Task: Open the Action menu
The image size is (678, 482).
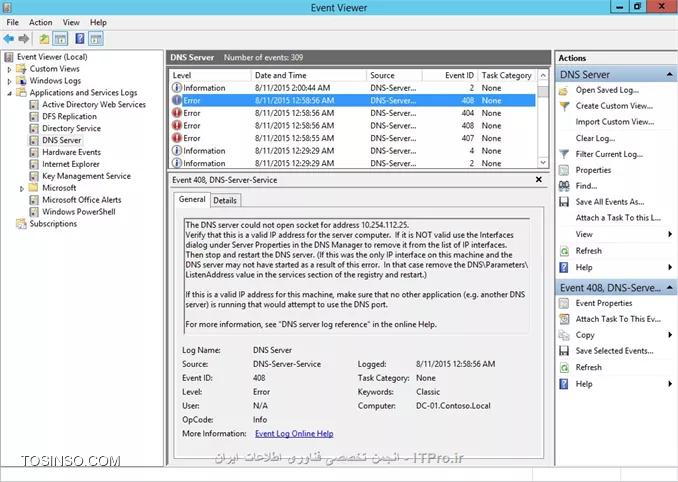Action: 41,22
